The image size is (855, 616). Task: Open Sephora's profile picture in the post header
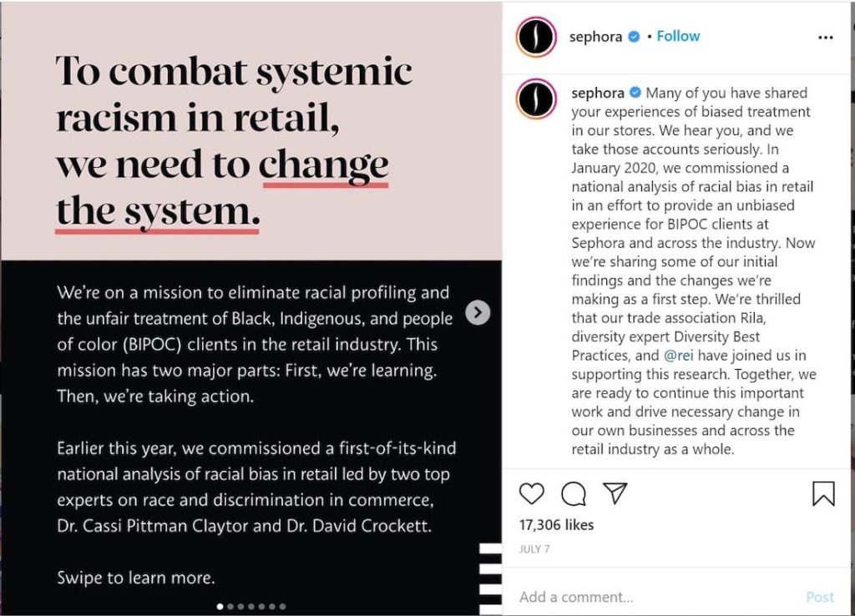pos(537,38)
